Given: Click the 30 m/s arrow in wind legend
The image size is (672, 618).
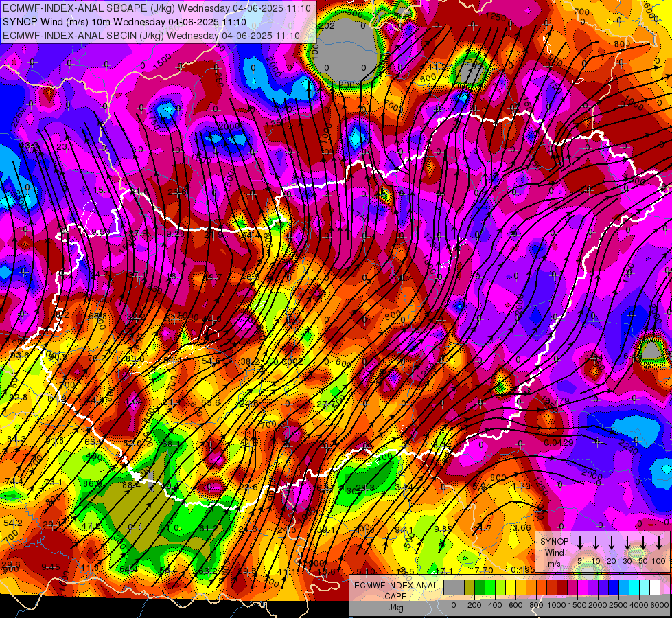Looking at the screenshot, I should 627,543.
